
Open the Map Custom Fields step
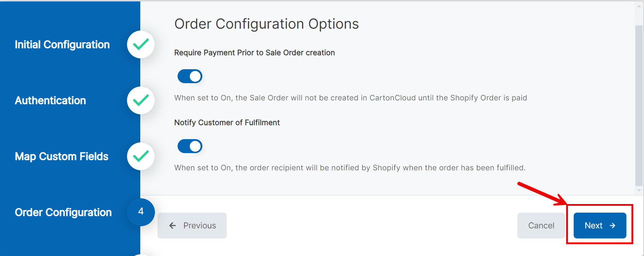coord(61,156)
